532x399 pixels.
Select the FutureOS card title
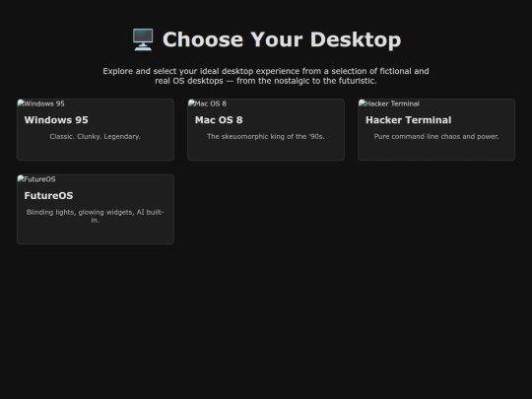48,196
